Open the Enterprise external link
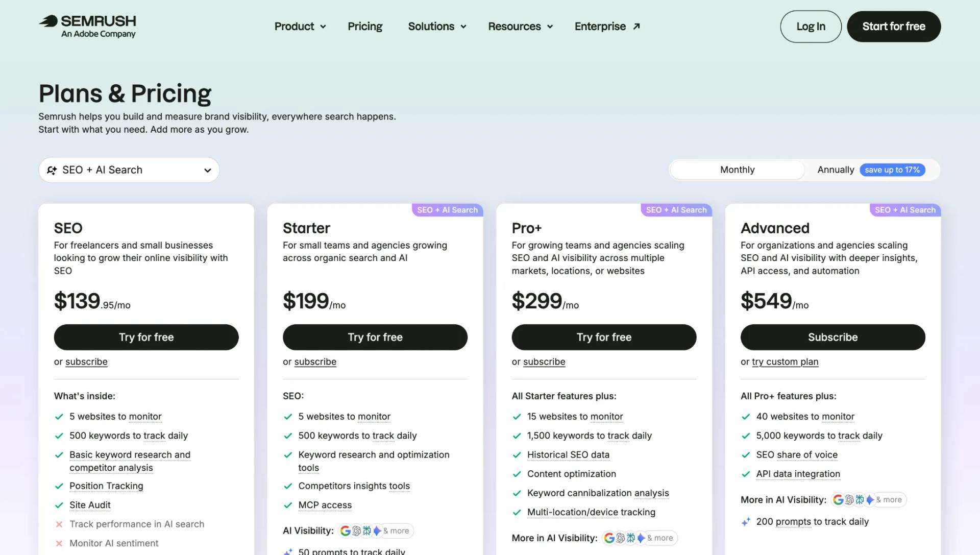This screenshot has height=555, width=980. click(x=607, y=27)
